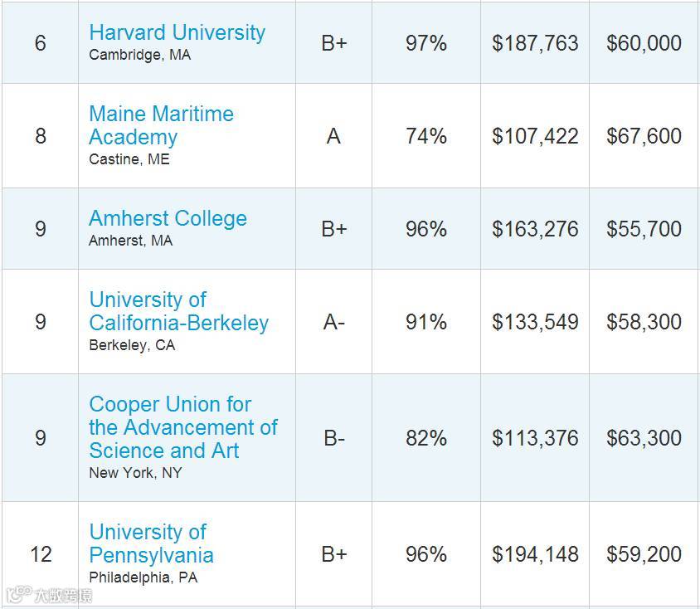Select the rank 12 cell
This screenshot has width=700, height=609.
click(x=41, y=554)
